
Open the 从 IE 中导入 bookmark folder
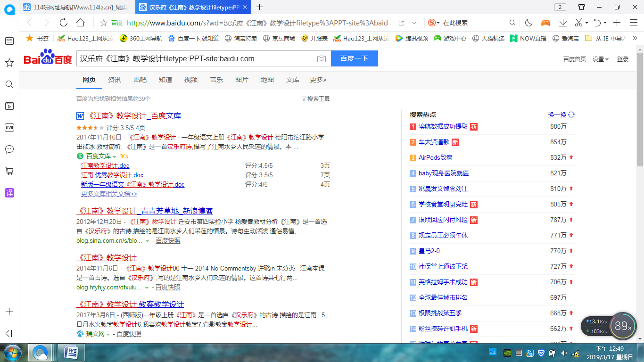tap(605, 38)
